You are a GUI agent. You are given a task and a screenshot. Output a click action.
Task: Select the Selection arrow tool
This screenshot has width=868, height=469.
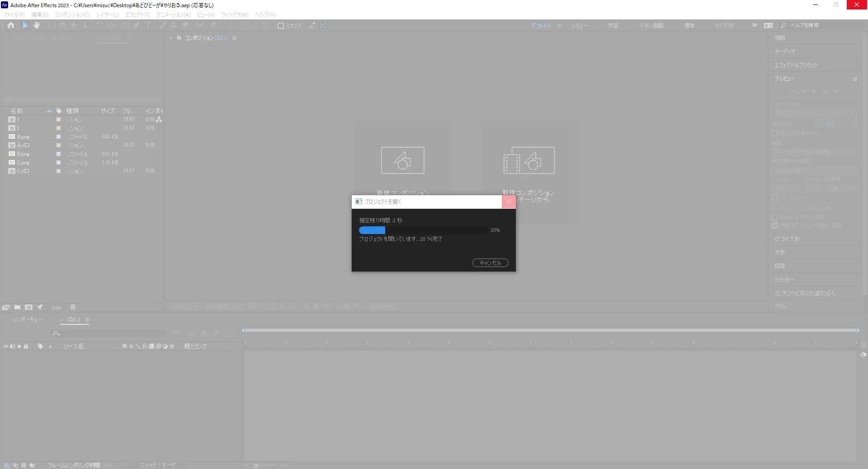click(x=25, y=25)
